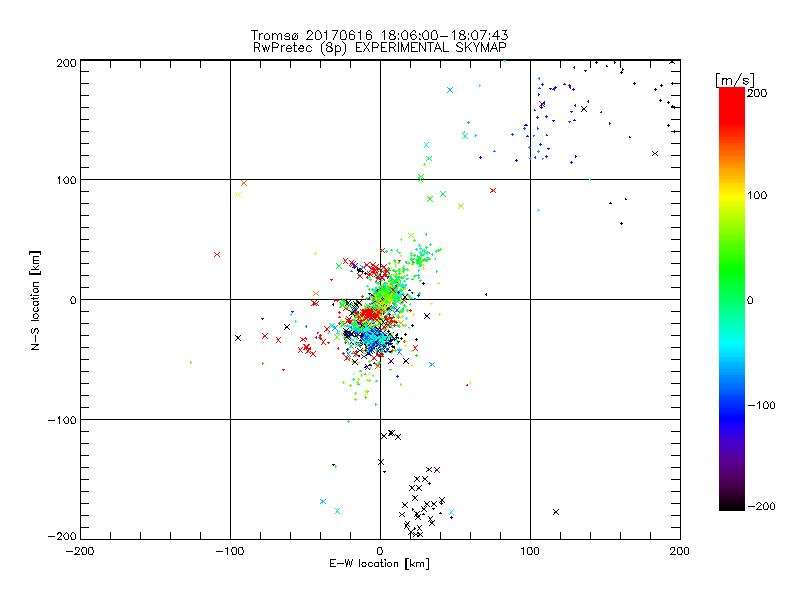
Task: Select the black X marker near E-W -95, N-S -32
Action: coord(238,338)
